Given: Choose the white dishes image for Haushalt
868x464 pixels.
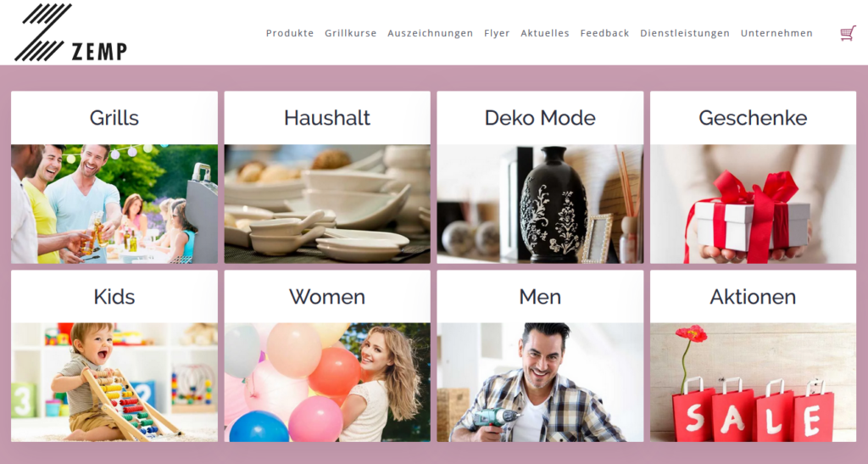Looking at the screenshot, I should tap(327, 204).
